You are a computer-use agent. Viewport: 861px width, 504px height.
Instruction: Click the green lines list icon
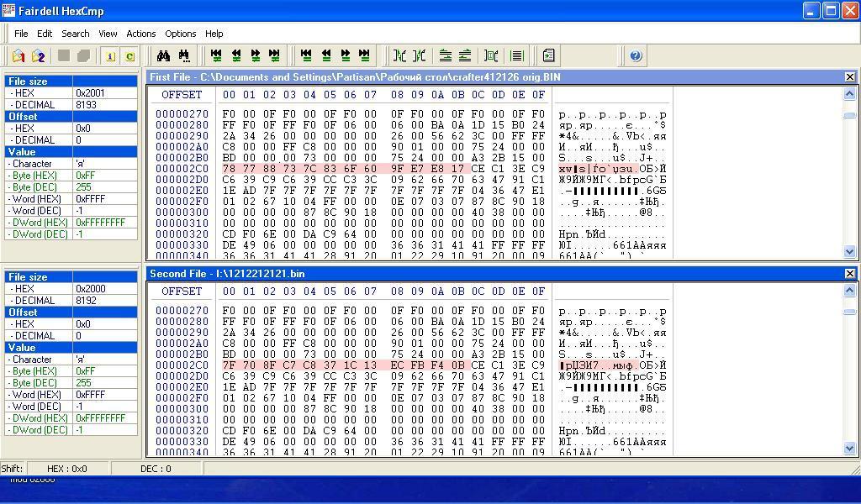(x=517, y=55)
